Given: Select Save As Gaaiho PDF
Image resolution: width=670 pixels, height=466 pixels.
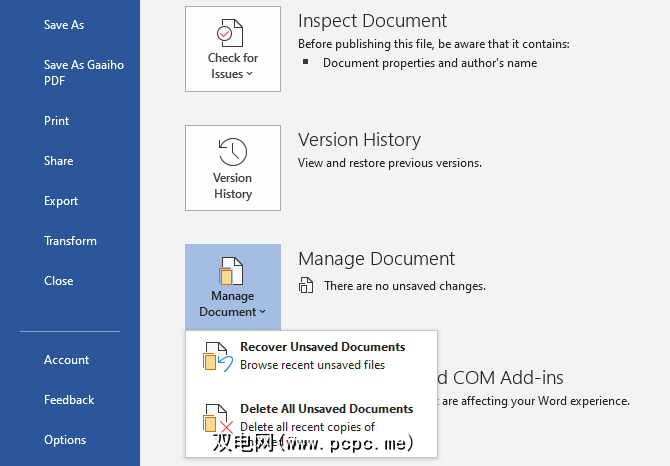Looking at the screenshot, I should [69, 73].
